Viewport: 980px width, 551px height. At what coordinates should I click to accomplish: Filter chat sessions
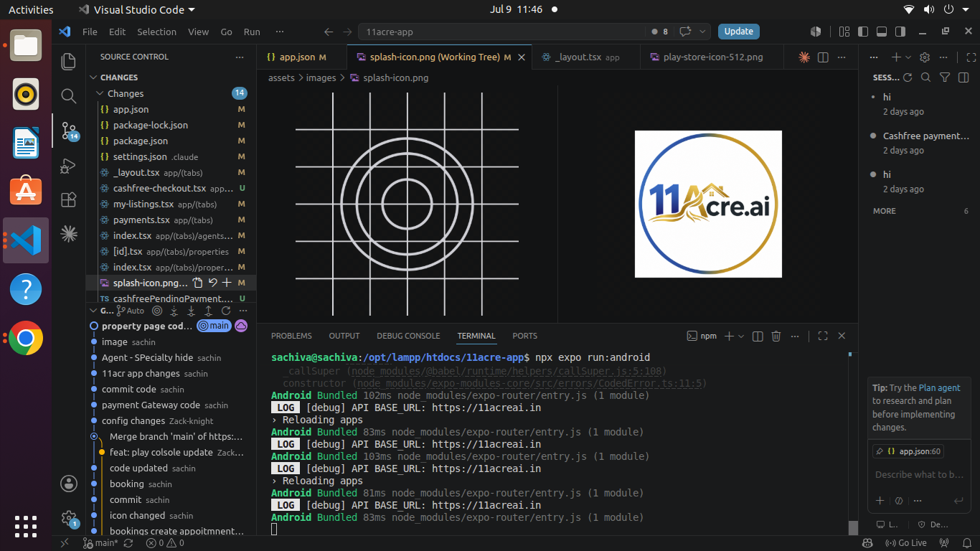945,77
